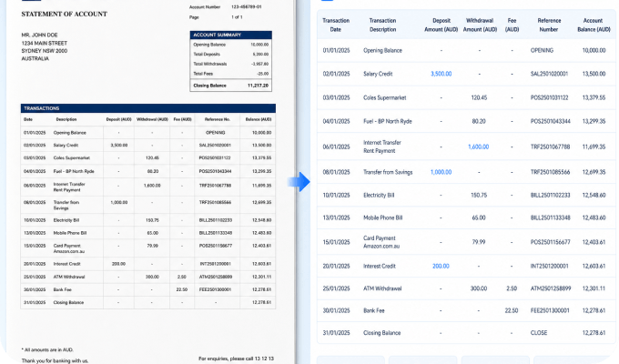The width and height of the screenshot is (619, 364).
Task: Click the CLOSE reference cell in the extracted table
Action: 539,333
